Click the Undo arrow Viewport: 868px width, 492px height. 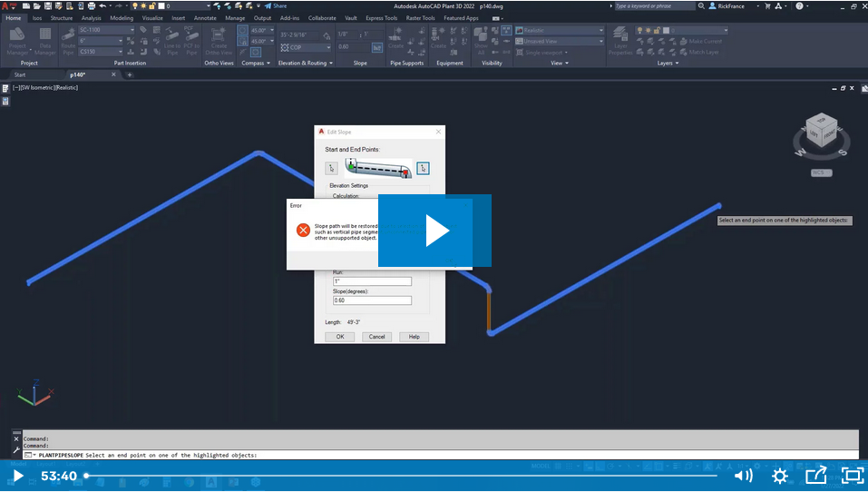coord(103,6)
